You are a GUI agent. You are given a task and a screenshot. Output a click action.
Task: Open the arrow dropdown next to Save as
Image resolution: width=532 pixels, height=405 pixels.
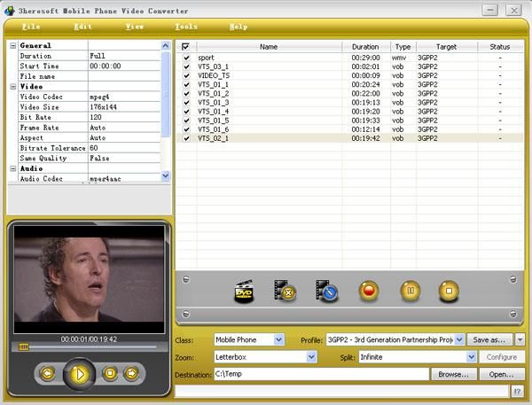pyautogui.click(x=520, y=339)
